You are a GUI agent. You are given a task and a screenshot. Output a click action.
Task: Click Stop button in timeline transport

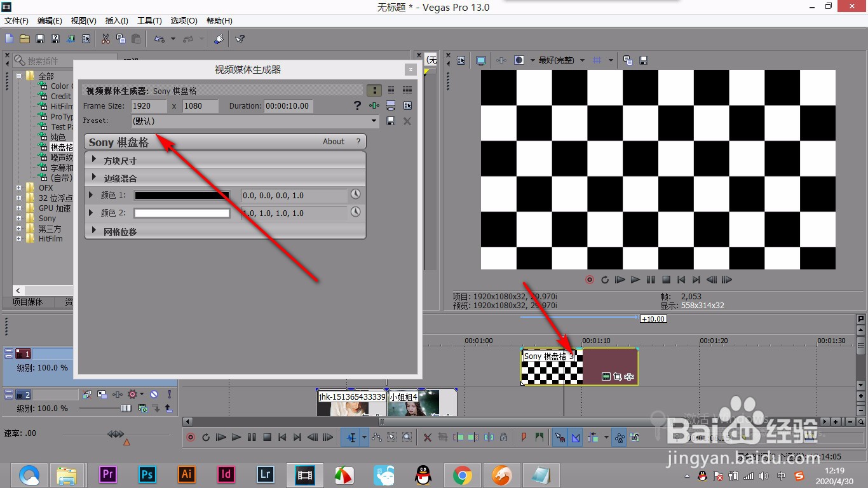267,437
